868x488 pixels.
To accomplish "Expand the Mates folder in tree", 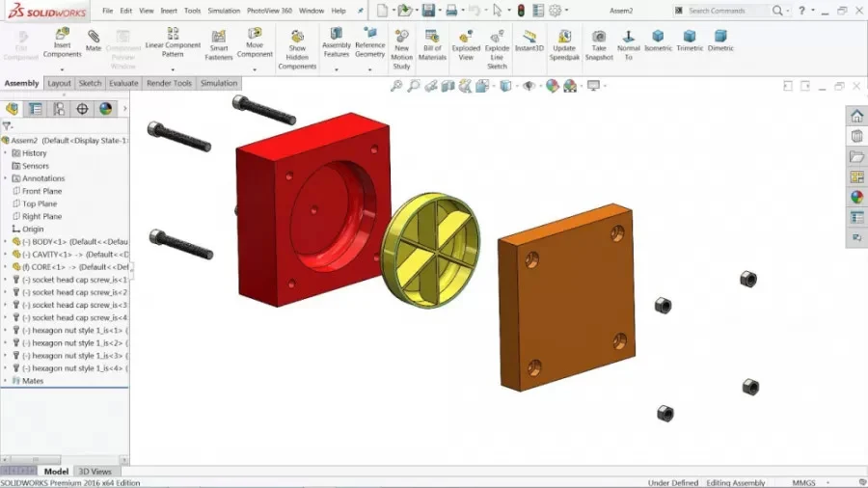I will click(x=6, y=381).
